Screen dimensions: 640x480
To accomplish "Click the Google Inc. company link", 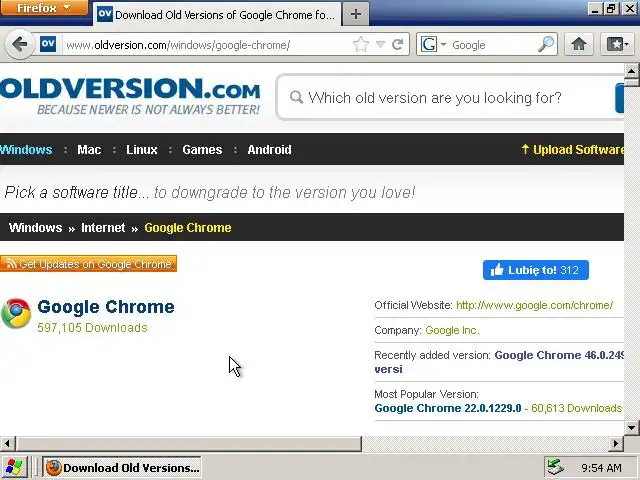I will click(452, 330).
